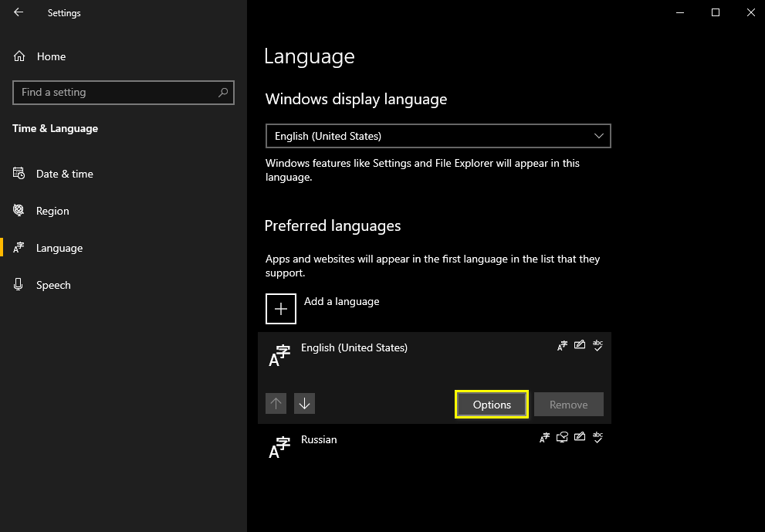Move English language down in list
The image size is (765, 532).
point(304,404)
